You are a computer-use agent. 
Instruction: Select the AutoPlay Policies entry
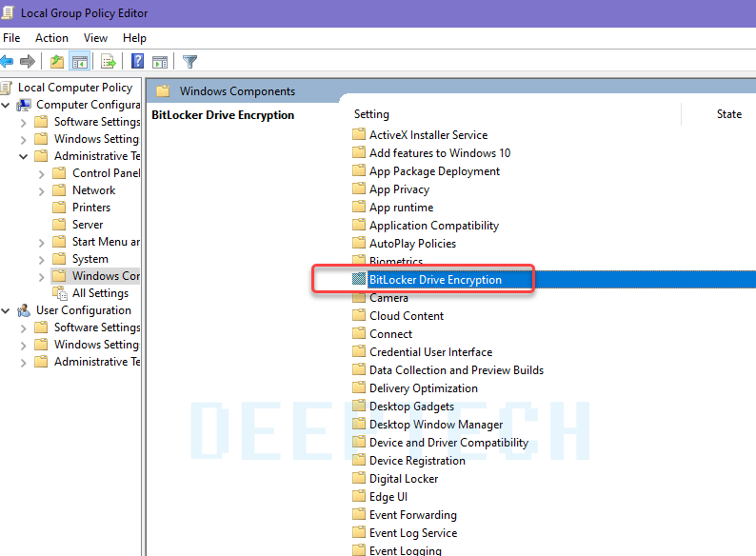pos(412,244)
